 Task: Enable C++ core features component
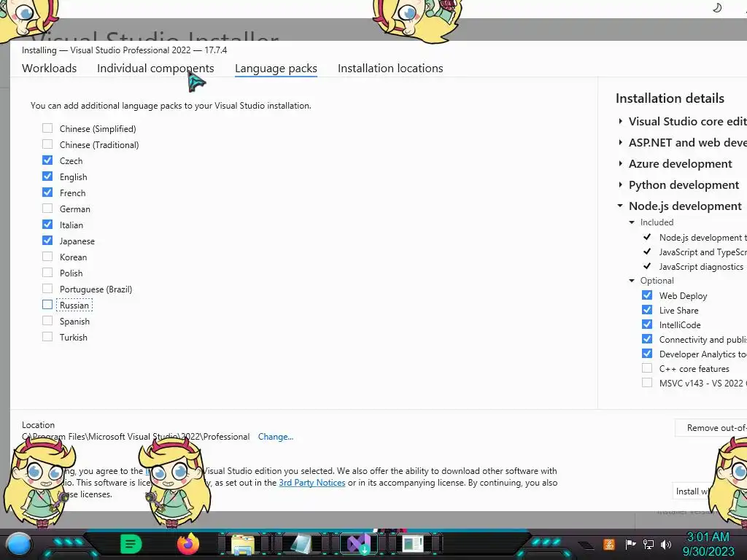click(x=647, y=368)
